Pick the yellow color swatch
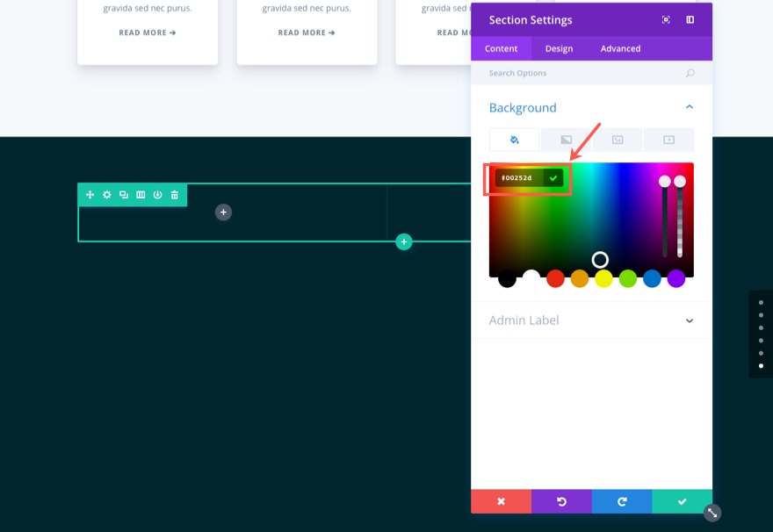The height and width of the screenshot is (532, 773). pos(603,278)
